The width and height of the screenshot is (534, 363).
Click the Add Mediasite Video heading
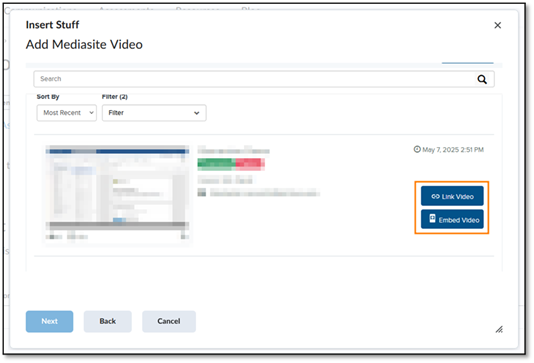[x=84, y=45]
